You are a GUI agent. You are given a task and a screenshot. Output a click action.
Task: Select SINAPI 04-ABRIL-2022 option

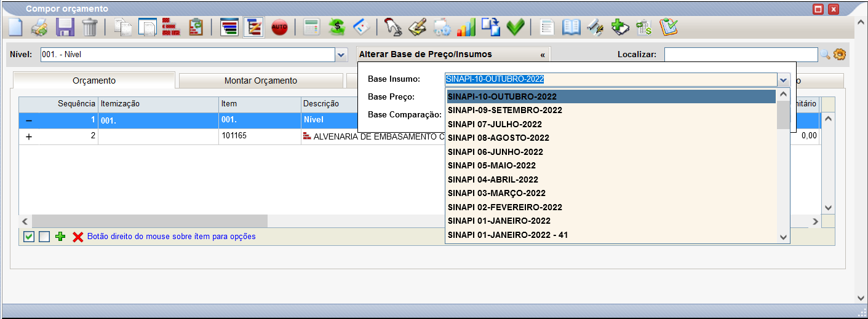tap(610, 179)
